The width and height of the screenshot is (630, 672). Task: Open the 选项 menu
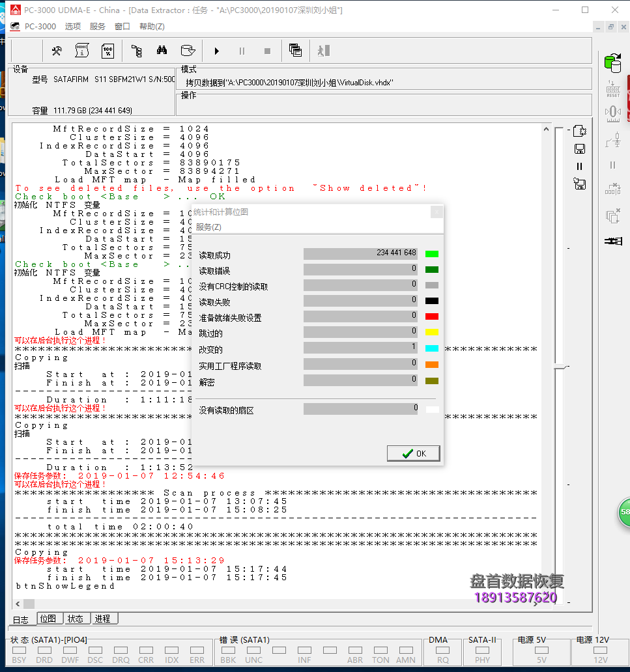coord(73,27)
